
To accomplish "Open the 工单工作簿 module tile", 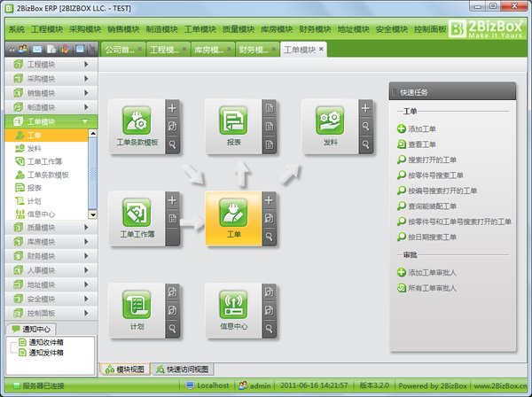I will 137,219.
